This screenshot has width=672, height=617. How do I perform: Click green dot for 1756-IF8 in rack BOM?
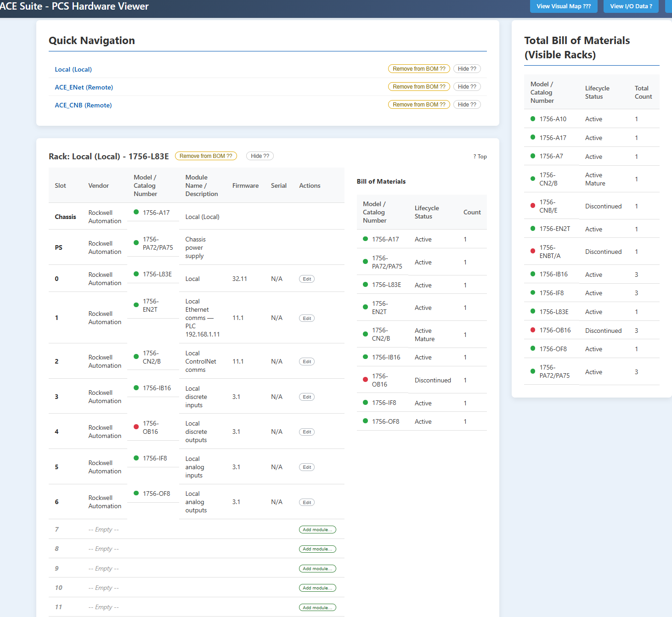coord(365,403)
